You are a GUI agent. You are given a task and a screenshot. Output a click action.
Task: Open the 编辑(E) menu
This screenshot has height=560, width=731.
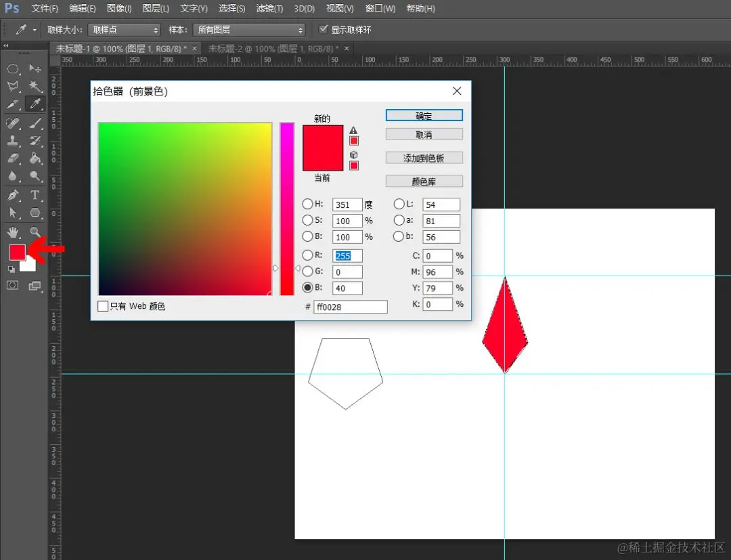[x=83, y=8]
